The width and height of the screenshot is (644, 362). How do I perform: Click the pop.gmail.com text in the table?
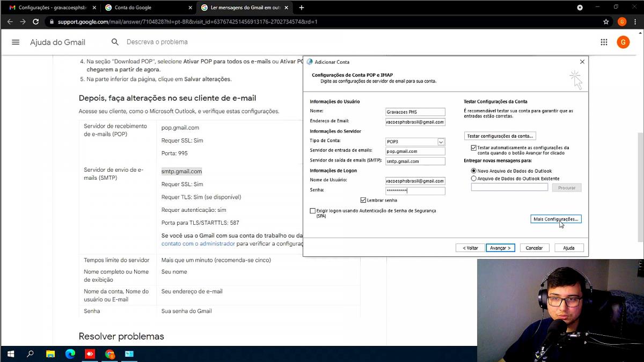point(180,128)
